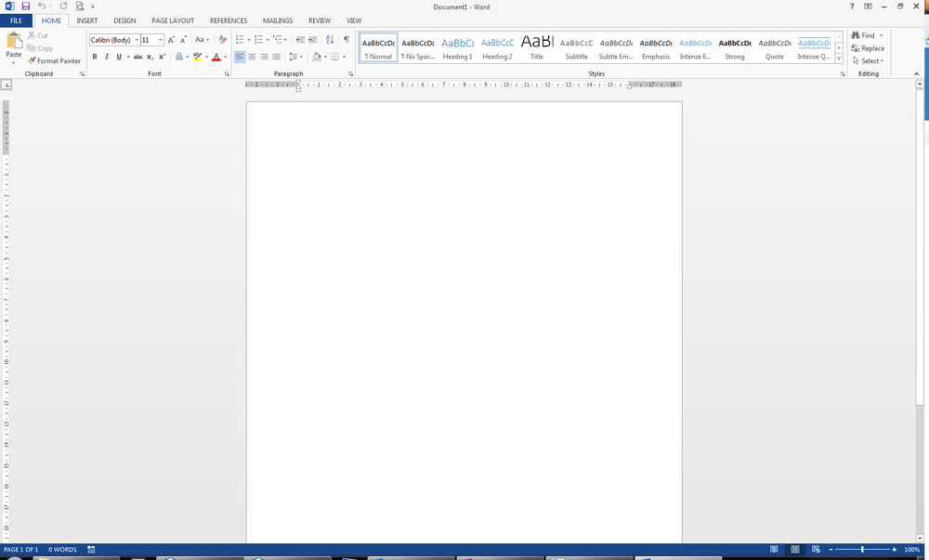Switch to the INSERT tab
Screen dimensions: 929x560
tap(87, 20)
